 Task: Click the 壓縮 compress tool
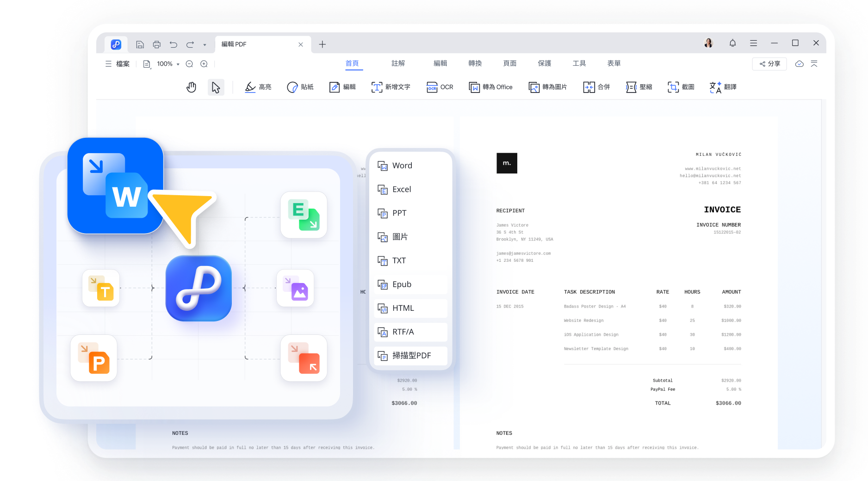click(x=639, y=87)
